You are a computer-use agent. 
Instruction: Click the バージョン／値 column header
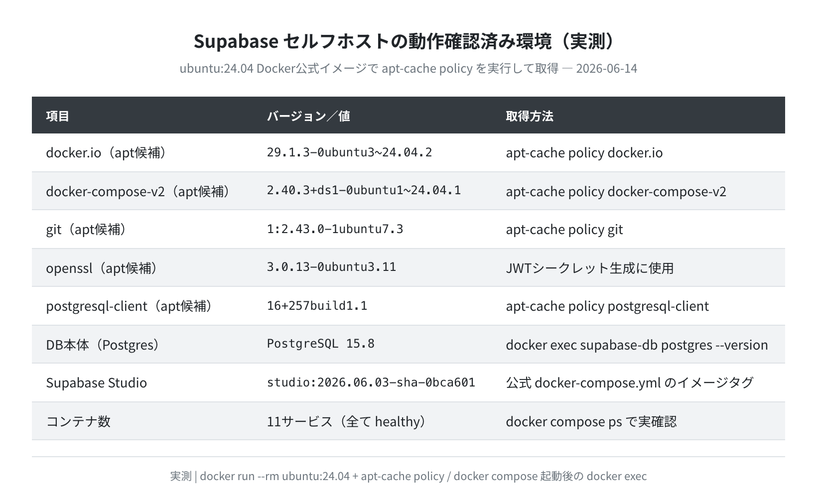[x=308, y=116]
